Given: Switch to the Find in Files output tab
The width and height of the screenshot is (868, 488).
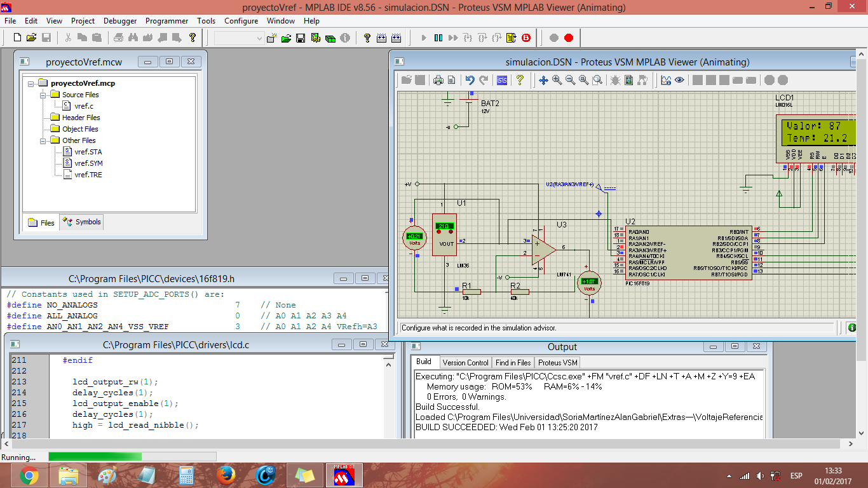Looking at the screenshot, I should 513,362.
